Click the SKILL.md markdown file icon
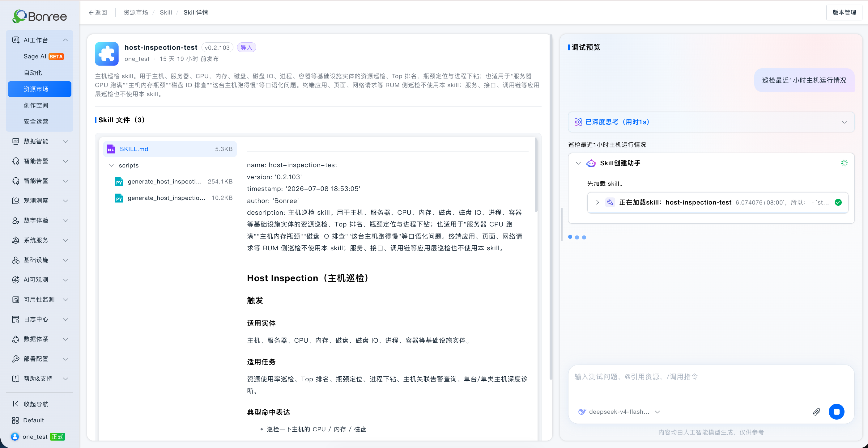This screenshot has height=448, width=868. click(x=111, y=149)
